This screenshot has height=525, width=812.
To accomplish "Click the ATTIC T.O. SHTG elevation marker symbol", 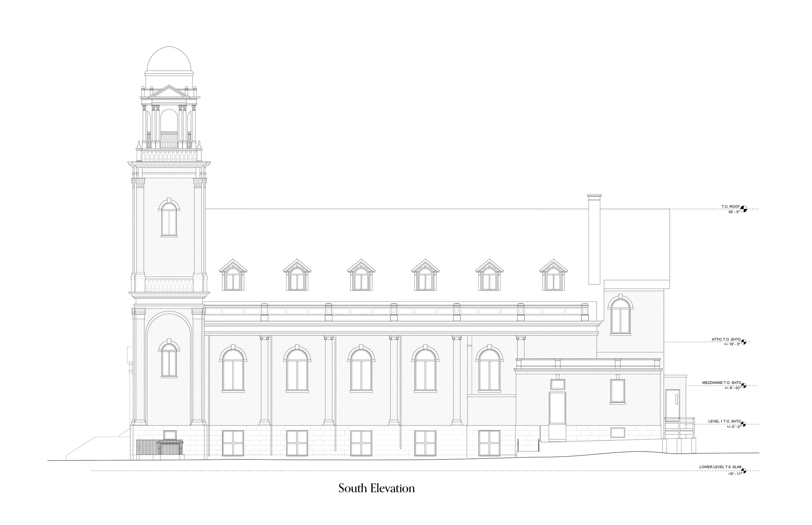I will pyautogui.click(x=743, y=342).
